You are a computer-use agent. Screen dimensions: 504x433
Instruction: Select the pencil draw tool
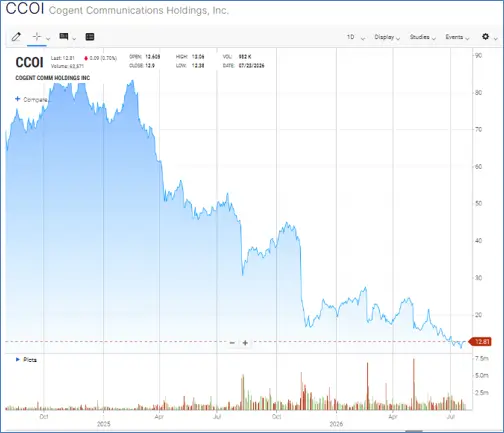(x=16, y=37)
